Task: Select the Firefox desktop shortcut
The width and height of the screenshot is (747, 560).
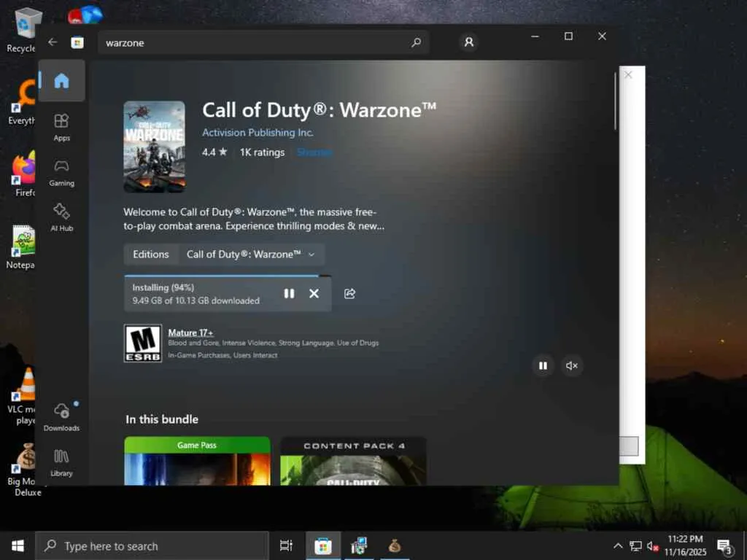Action: (x=24, y=174)
